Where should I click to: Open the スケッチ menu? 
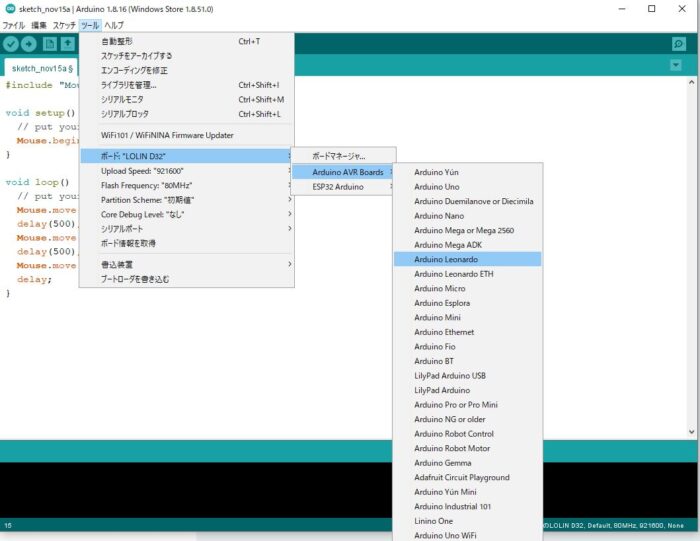pyautogui.click(x=64, y=25)
